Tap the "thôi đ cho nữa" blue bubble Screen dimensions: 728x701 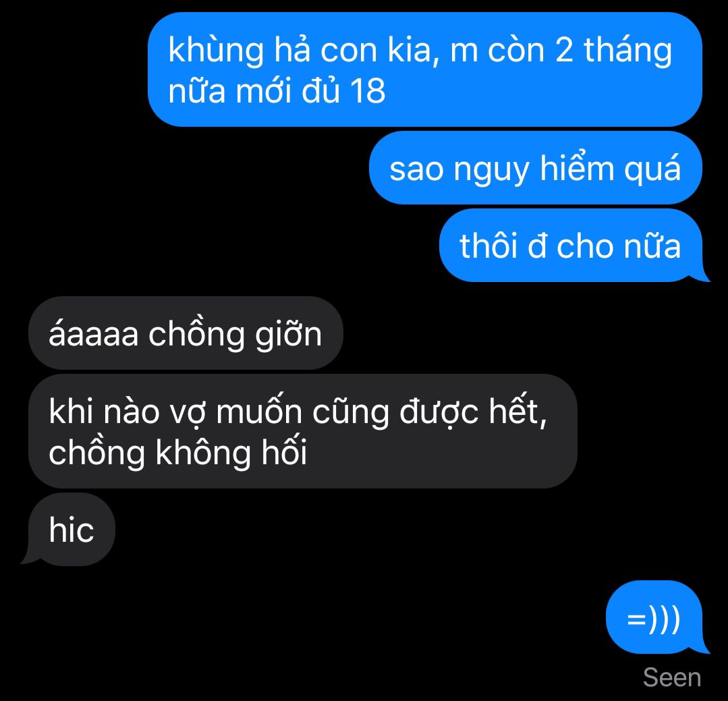[571, 245]
